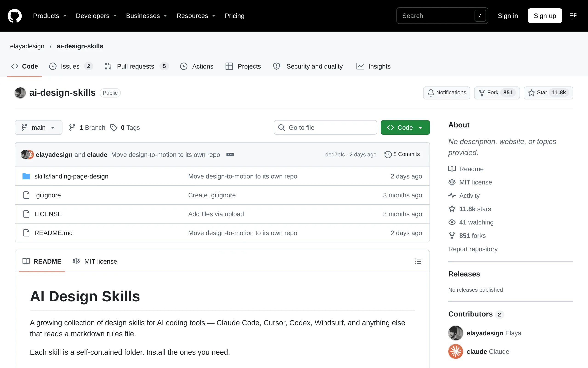Image resolution: width=588 pixels, height=368 pixels.
Task: Fork the repository
Action: point(497,93)
